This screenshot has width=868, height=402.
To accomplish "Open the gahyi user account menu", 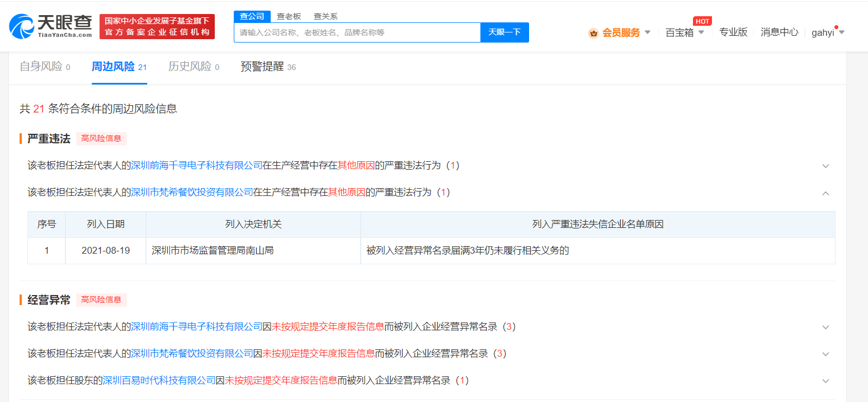I will pos(827,32).
